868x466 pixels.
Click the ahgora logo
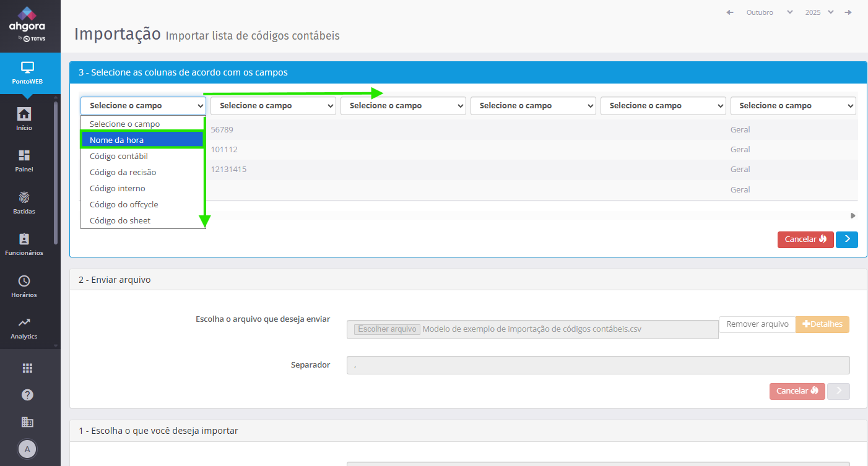(27, 25)
